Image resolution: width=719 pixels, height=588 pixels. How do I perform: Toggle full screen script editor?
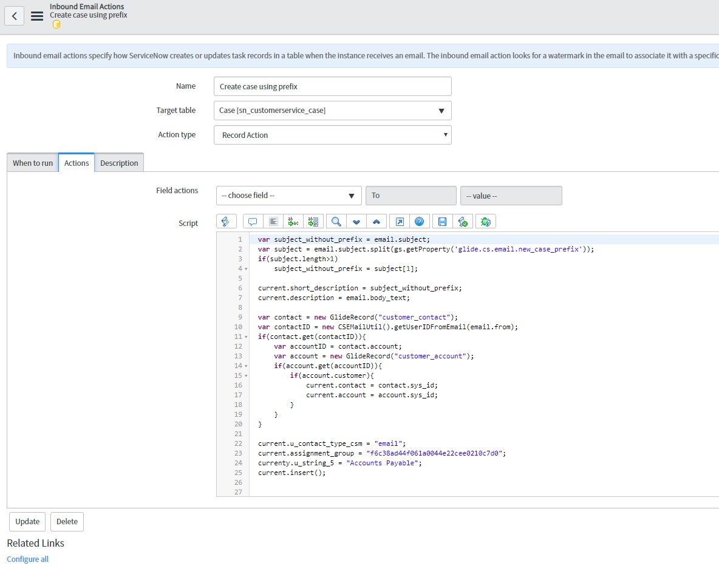[400, 222]
